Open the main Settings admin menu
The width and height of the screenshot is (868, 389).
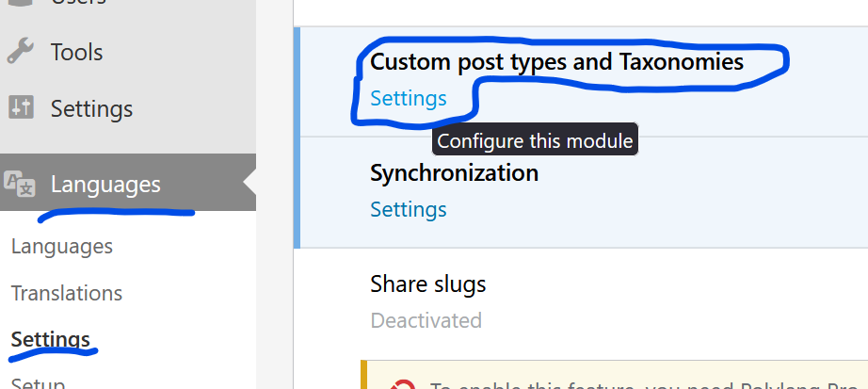(x=91, y=107)
